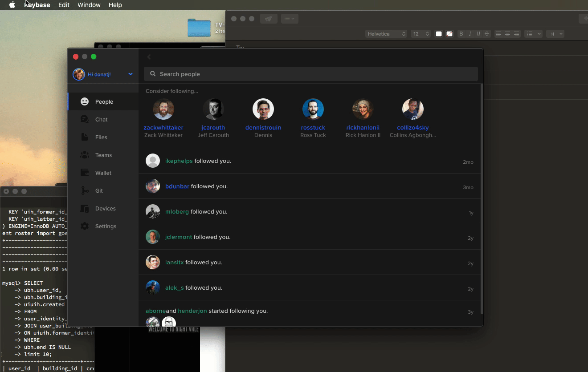The image size is (588, 372).
Task: Open the header fields dropdown in Mail toolbar
Action: 290,19
